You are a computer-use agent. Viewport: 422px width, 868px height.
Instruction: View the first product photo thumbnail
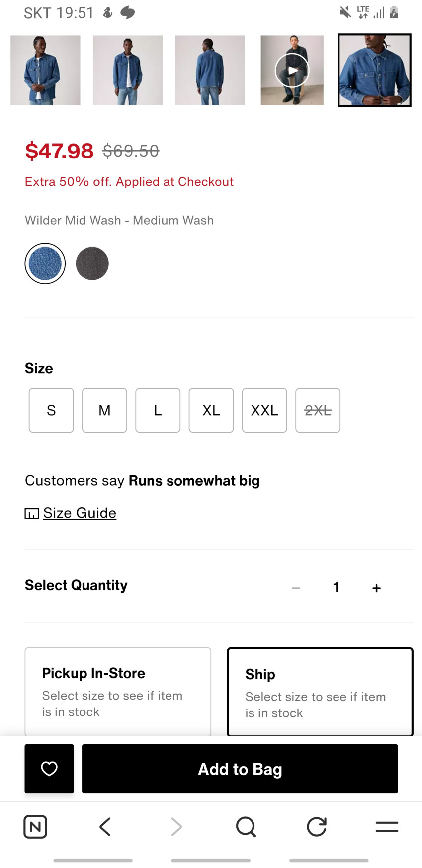click(x=45, y=70)
